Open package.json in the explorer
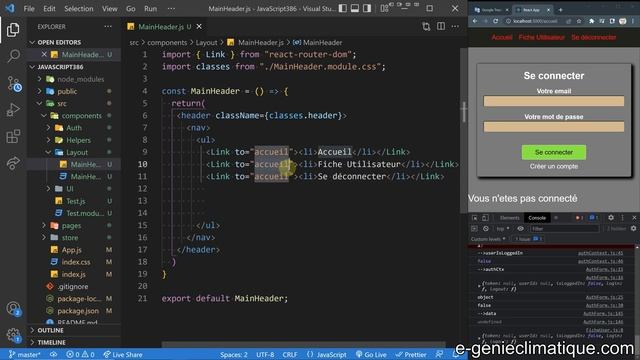The width and height of the screenshot is (640, 360). pyautogui.click(x=78, y=311)
